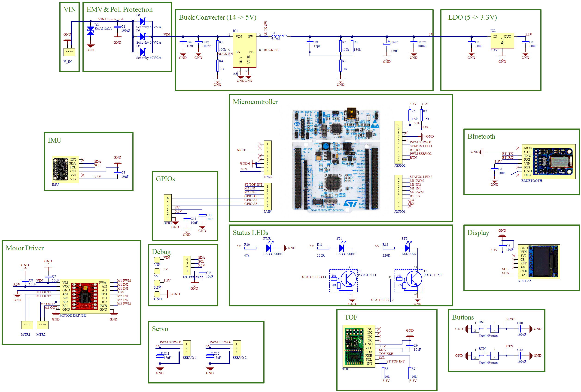The height and width of the screenshot is (392, 581).
Task: Select the 'Microcontroller' section title
Action: coord(255,102)
